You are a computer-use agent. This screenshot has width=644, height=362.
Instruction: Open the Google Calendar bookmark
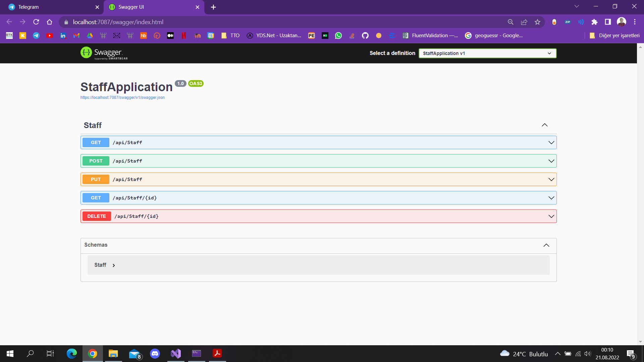tap(211, 36)
